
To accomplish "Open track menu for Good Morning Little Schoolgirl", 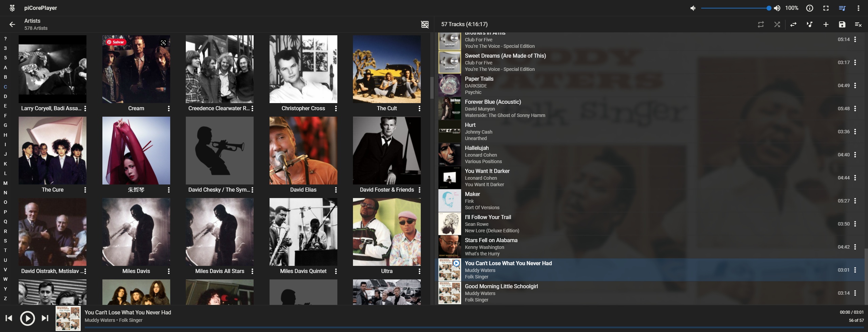I will [x=855, y=293].
